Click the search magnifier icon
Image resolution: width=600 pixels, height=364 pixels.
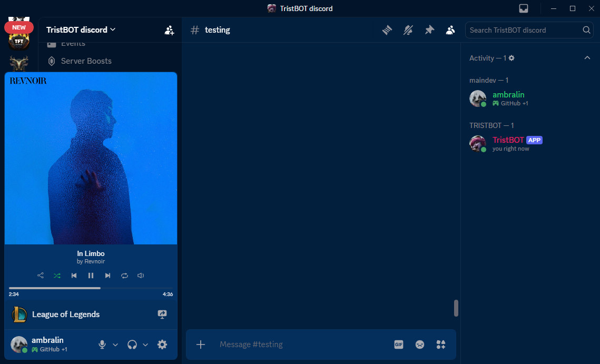click(586, 30)
